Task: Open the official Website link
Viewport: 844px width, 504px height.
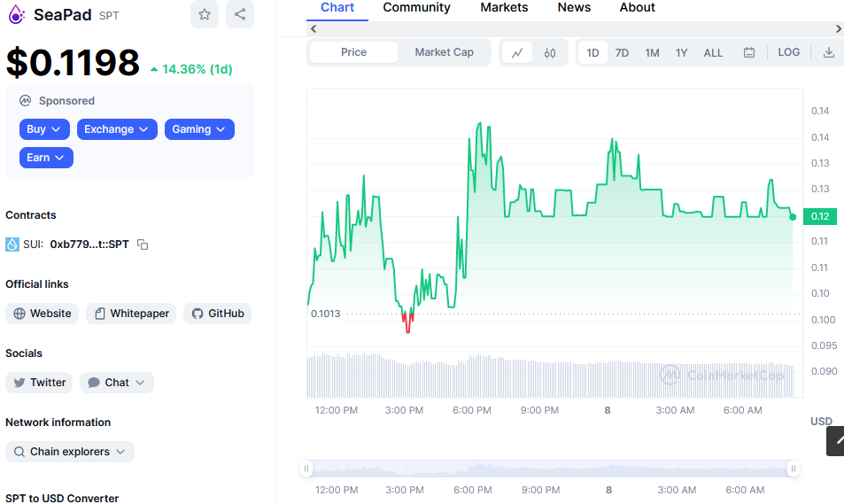Action: (x=42, y=314)
